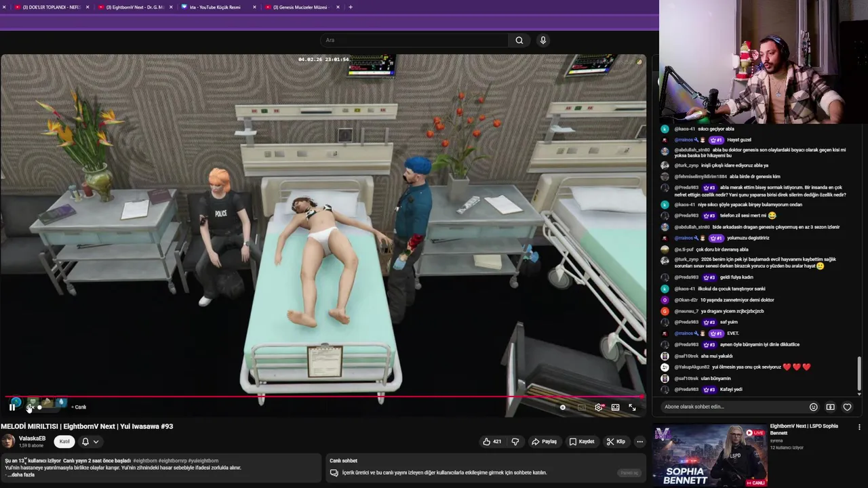Close the DOE'LER TOPLANDI tab
The height and width of the screenshot is (488, 868).
87,7
